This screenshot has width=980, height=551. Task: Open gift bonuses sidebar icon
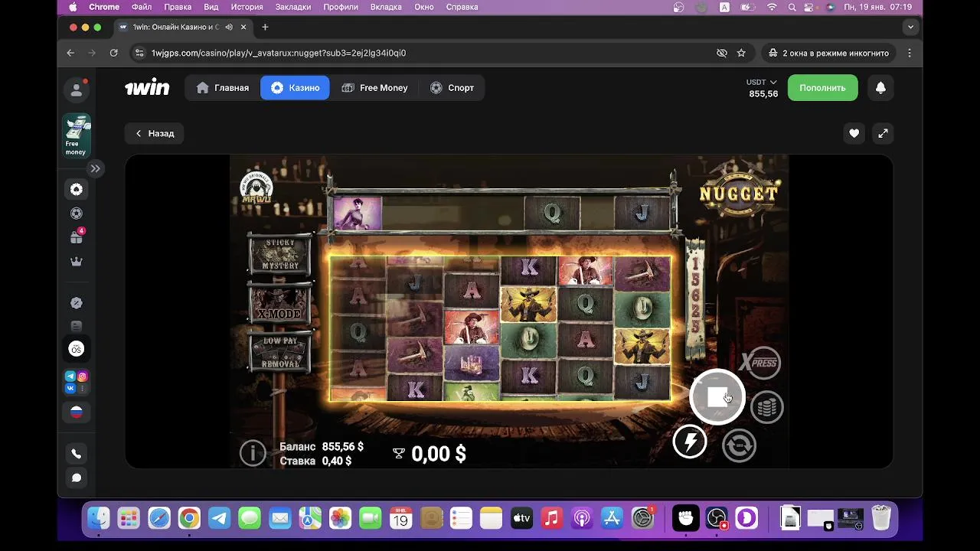(77, 237)
